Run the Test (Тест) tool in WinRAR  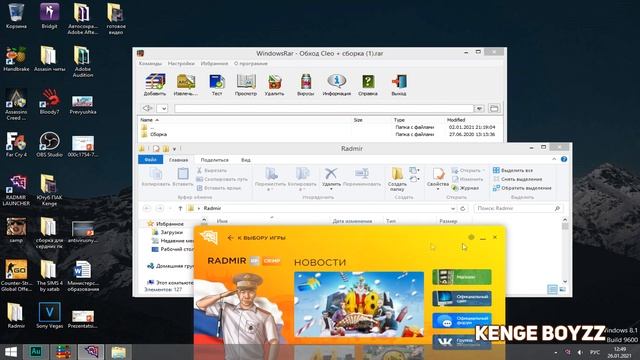pos(217,85)
